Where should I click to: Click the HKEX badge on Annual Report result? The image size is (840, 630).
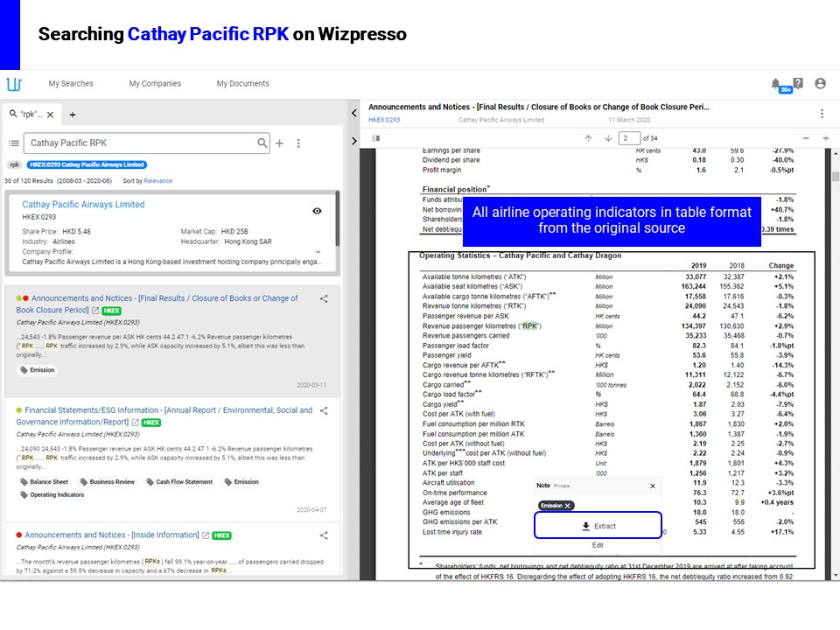click(151, 423)
